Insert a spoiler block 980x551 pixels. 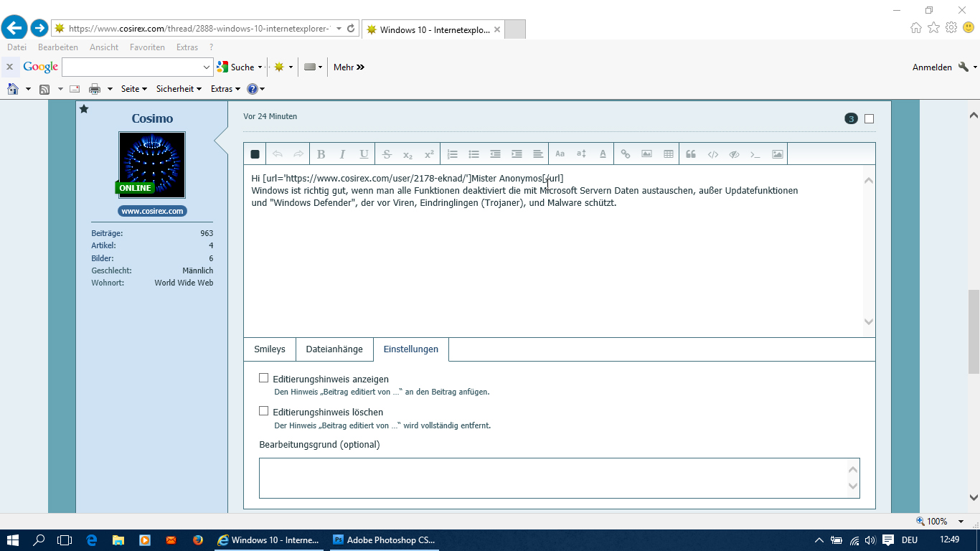[x=734, y=154]
